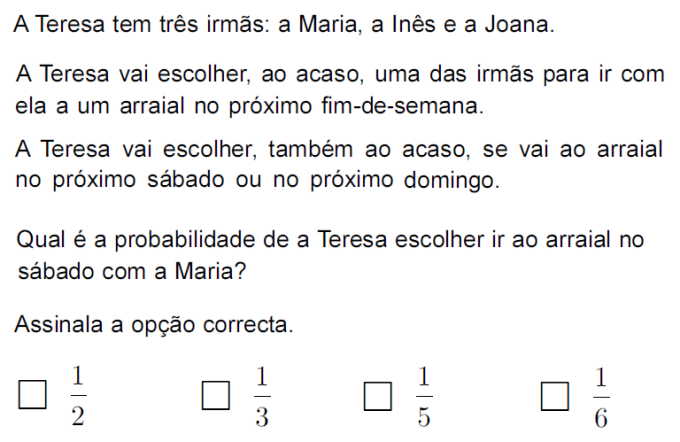Click the fraction 1/2 label

pos(78,396)
